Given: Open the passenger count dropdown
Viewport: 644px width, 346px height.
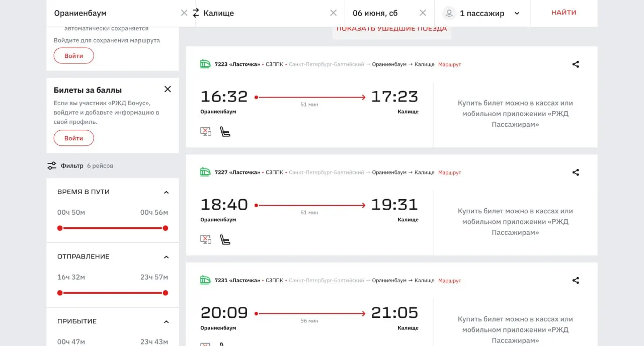Looking at the screenshot, I should click(517, 14).
